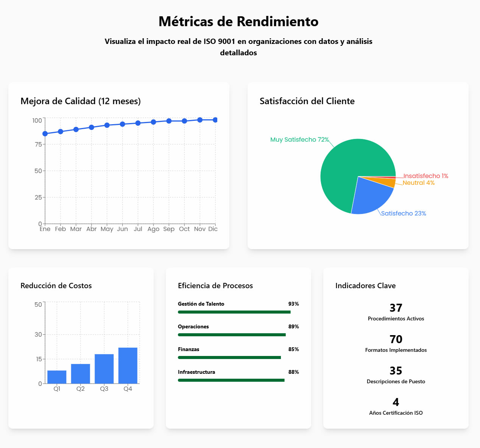Select the Finanzas progress bar
The height and width of the screenshot is (448, 480).
pyautogui.click(x=229, y=357)
